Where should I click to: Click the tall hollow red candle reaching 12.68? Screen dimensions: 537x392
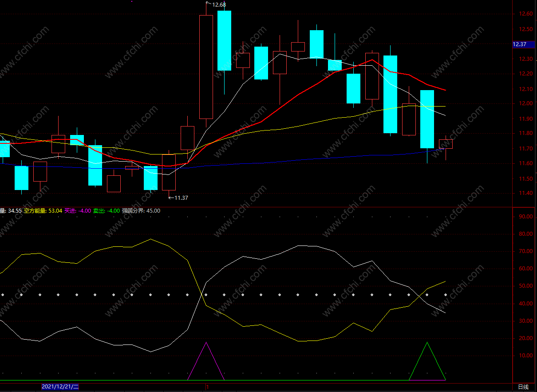tap(206, 67)
